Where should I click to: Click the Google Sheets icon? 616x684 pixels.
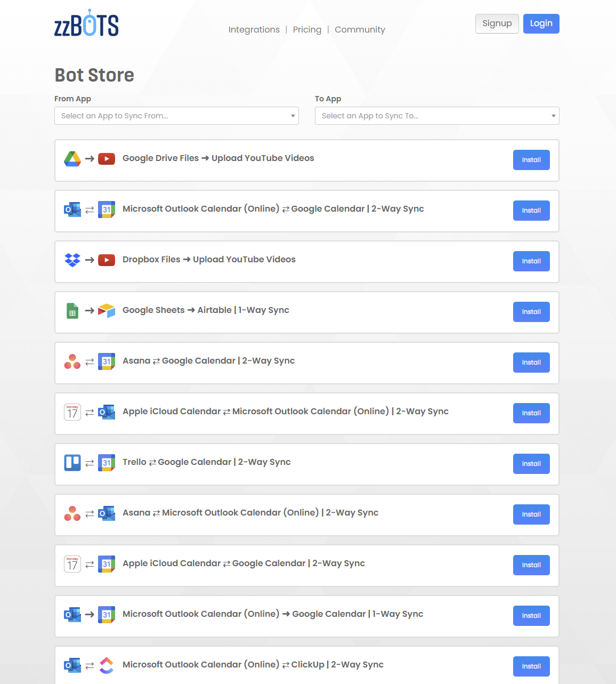tap(72, 310)
